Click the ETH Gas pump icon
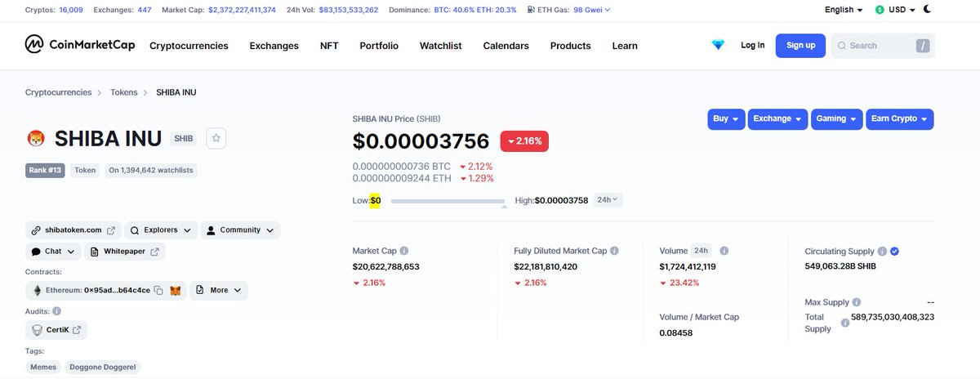The width and height of the screenshot is (980, 379). (x=532, y=10)
